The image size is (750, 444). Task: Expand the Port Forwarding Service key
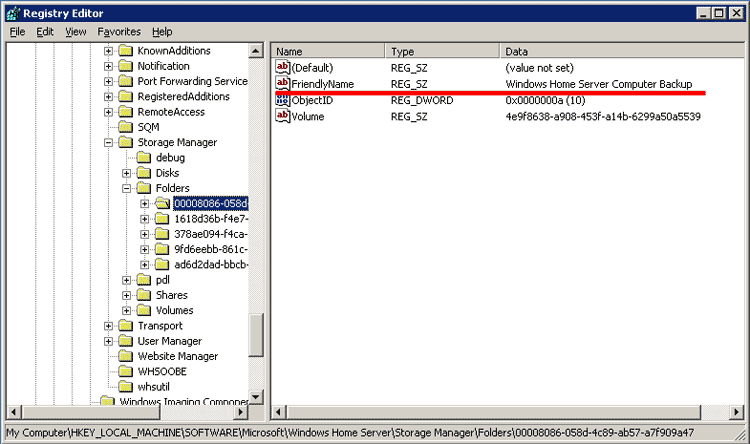[109, 81]
